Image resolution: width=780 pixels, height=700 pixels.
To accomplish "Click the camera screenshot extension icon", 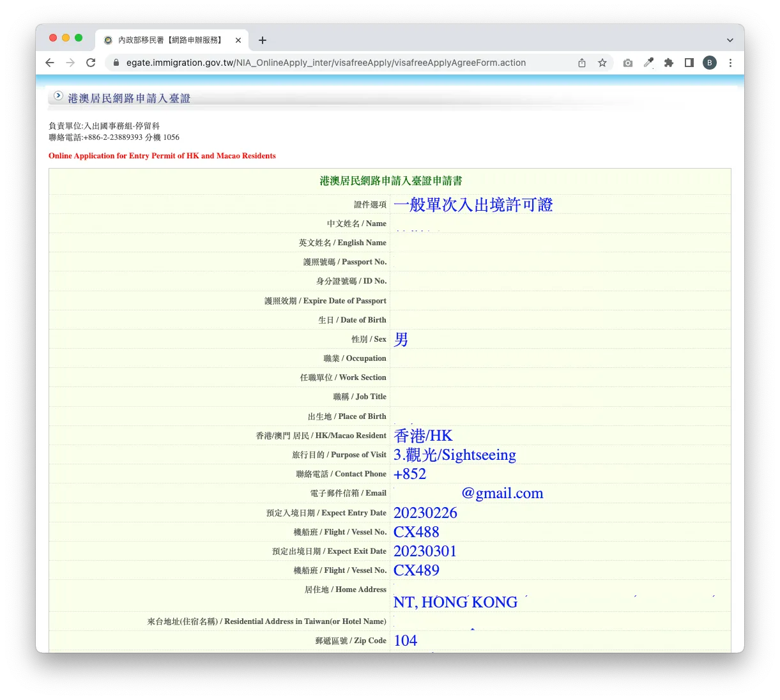I will pyautogui.click(x=628, y=63).
